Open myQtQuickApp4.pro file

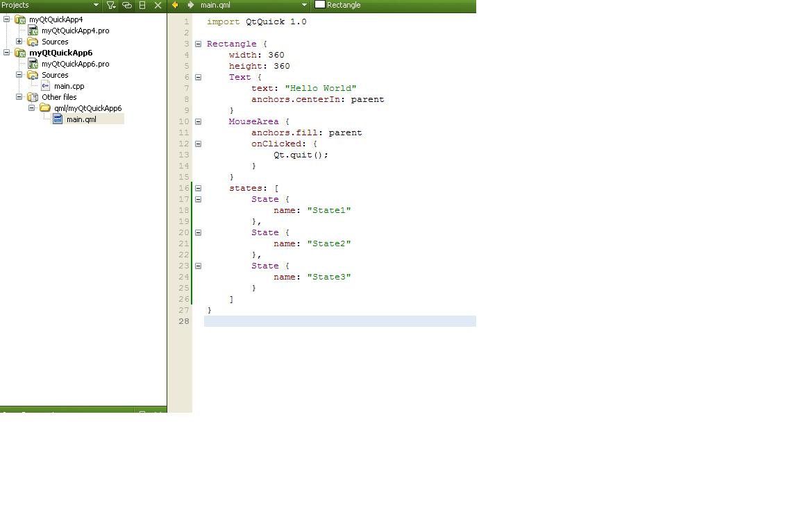pos(75,31)
